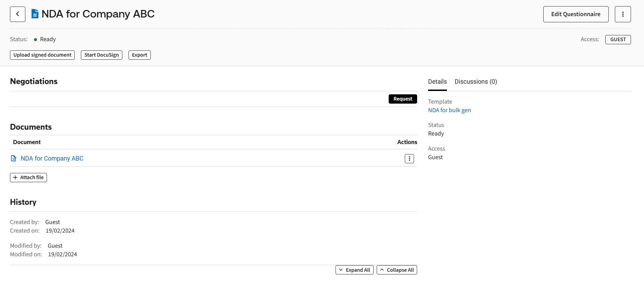Open NDA for Company ABC document link
The image size is (644, 282).
(x=52, y=158)
